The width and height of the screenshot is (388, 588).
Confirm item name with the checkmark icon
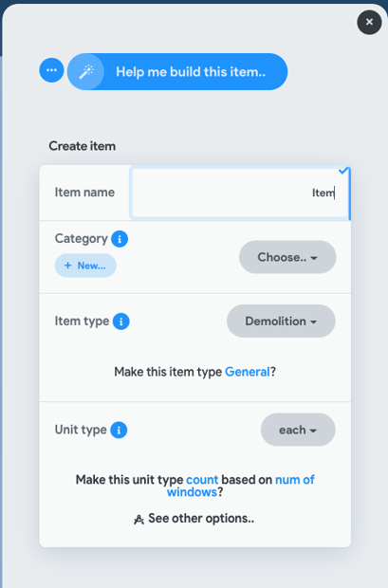(343, 171)
